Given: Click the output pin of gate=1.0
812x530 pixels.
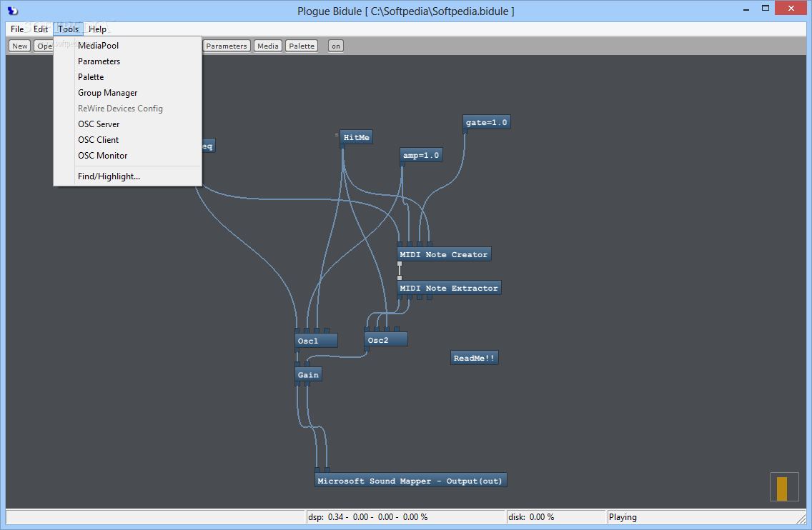Looking at the screenshot, I should 465,132.
